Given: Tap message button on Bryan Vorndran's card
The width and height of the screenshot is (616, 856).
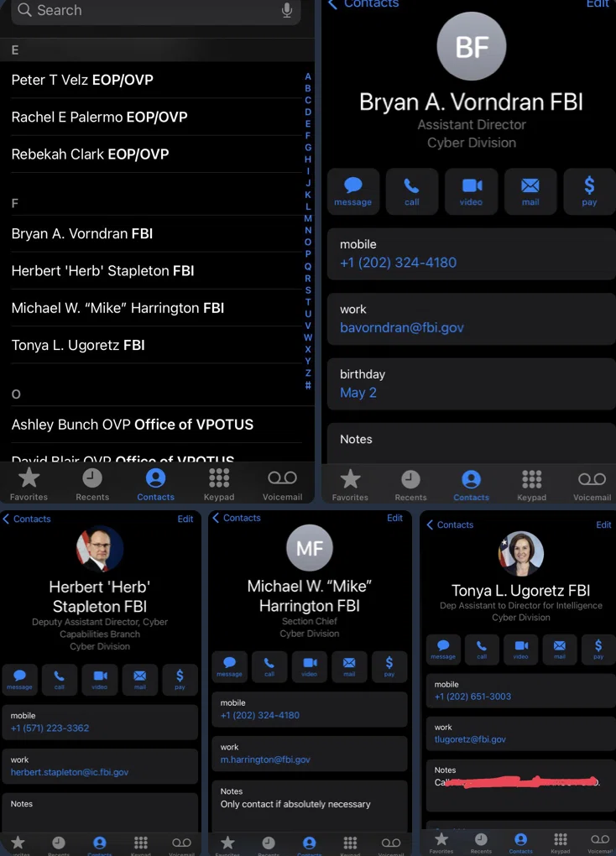Looking at the screenshot, I should [x=352, y=191].
